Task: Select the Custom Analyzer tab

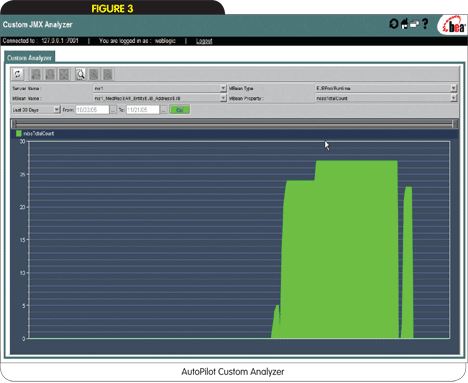Action: pos(29,57)
